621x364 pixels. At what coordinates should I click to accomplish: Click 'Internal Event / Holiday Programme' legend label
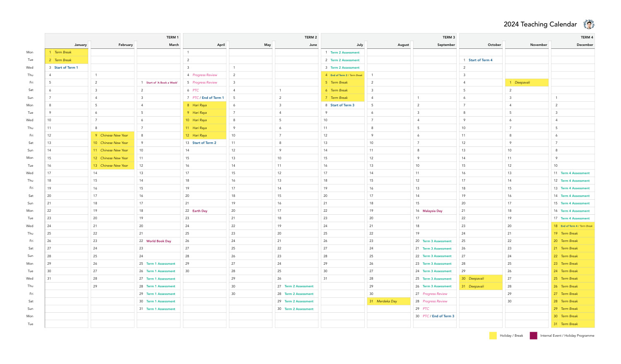click(567, 335)
